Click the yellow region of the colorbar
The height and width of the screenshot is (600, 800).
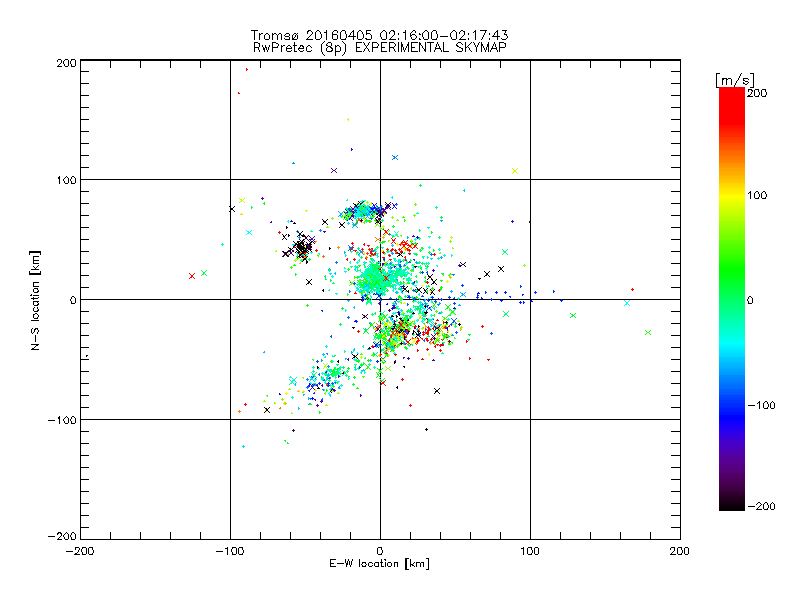coord(732,196)
